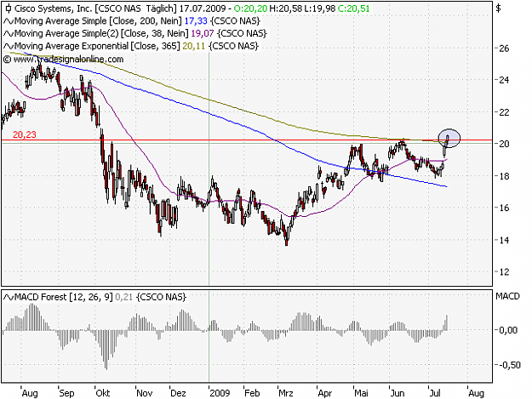Click the Mrz label on time axis

[286, 393]
